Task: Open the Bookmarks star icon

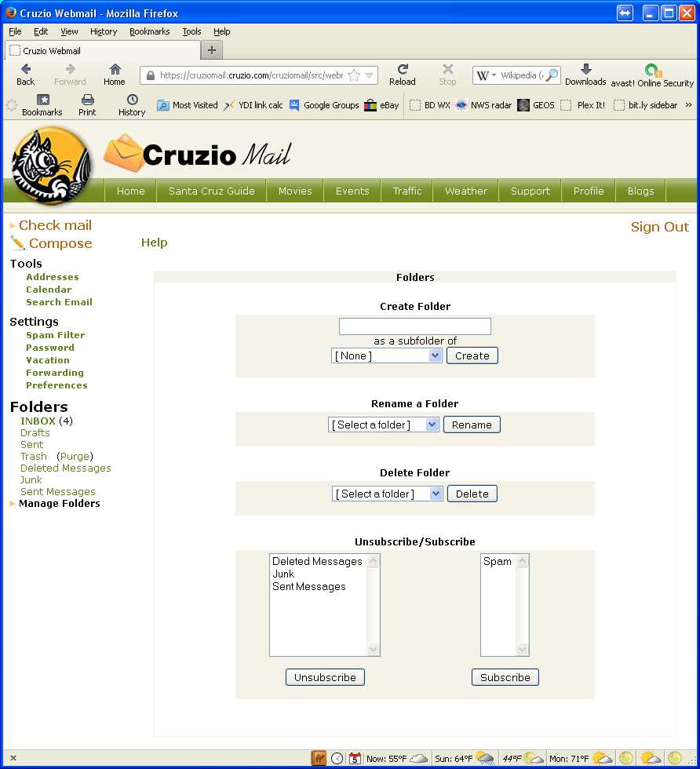Action: 42,100
